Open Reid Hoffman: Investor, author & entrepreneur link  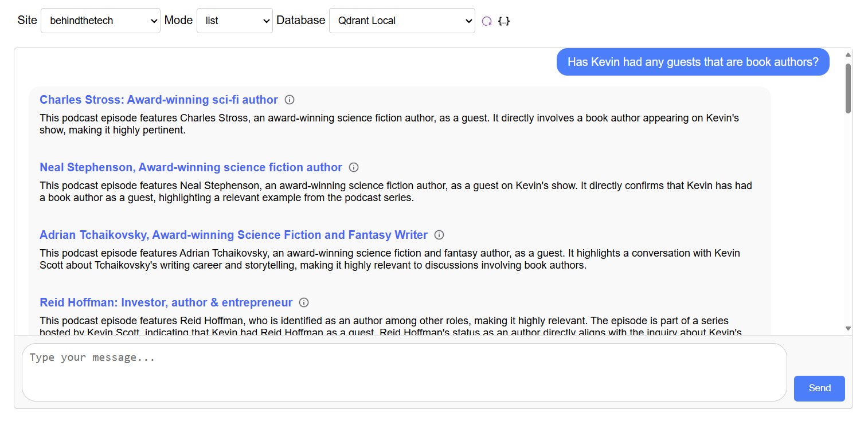click(166, 302)
